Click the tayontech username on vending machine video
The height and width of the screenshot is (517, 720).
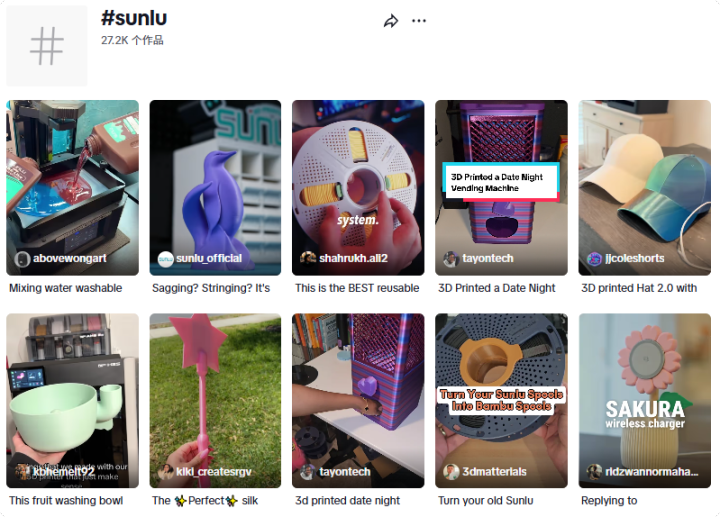coord(488,258)
